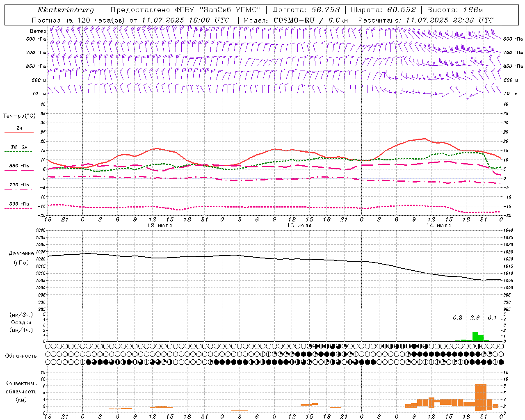Click the tallest green precipitation bar
525x420 pixels.
[475, 336]
